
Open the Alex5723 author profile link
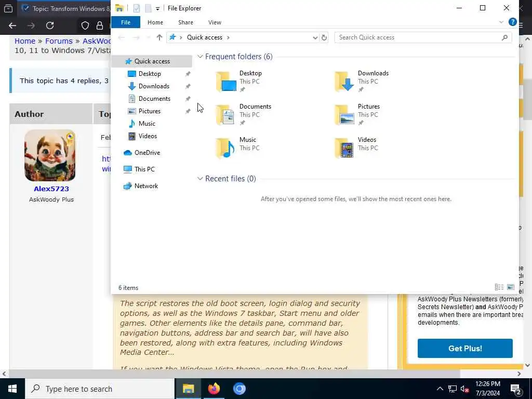pos(51,189)
